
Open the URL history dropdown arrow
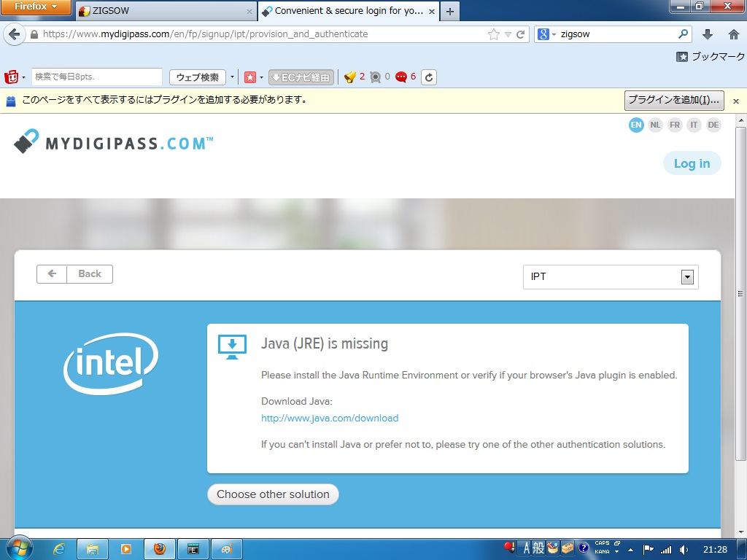coord(508,34)
